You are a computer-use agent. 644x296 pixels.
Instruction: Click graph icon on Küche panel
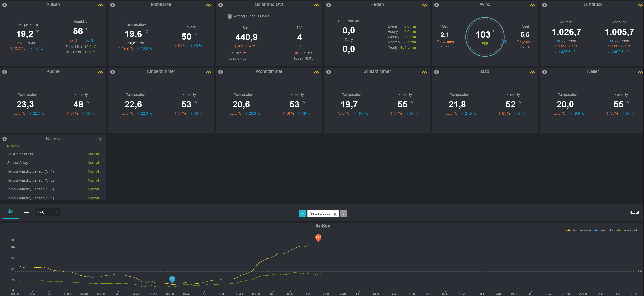coord(101,72)
